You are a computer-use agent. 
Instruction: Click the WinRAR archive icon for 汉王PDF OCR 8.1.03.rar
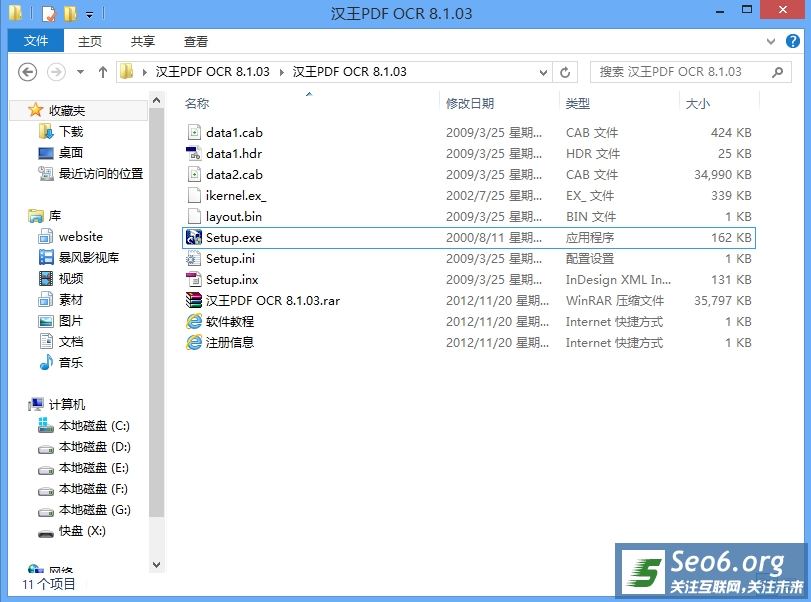click(194, 300)
